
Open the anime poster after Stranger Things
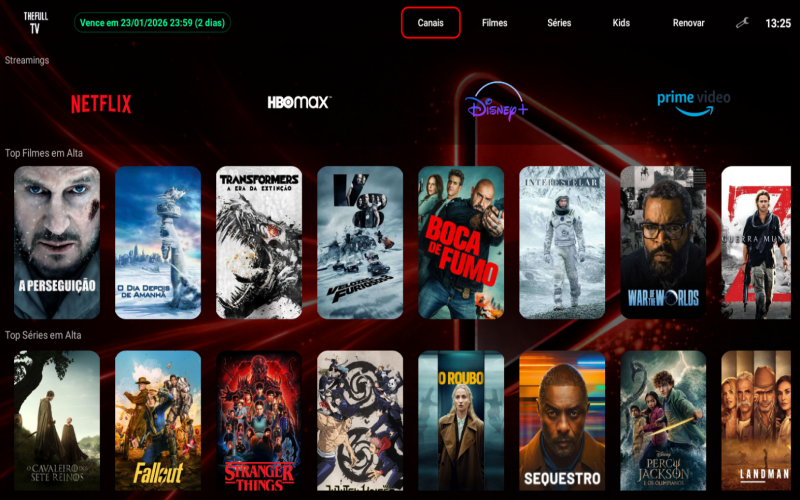tap(360, 420)
